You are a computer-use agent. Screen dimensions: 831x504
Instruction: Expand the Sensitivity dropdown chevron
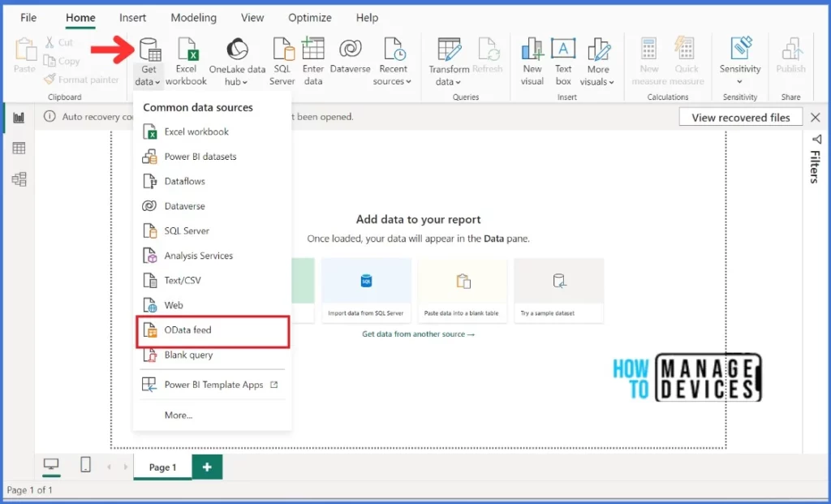tap(740, 82)
